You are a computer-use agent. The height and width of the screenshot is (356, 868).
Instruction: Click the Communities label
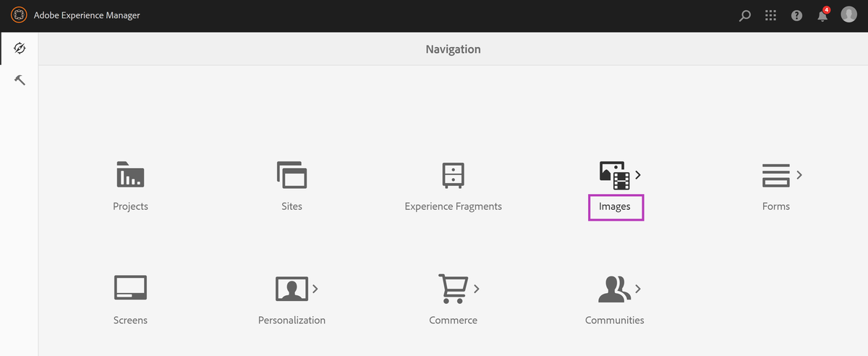coord(615,321)
